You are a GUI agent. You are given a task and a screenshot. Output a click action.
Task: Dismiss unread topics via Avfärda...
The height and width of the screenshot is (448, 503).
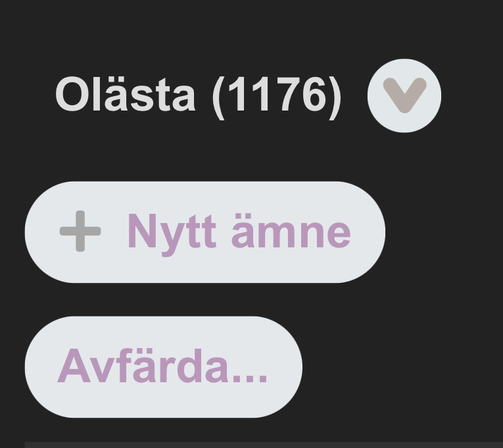pyautogui.click(x=163, y=367)
